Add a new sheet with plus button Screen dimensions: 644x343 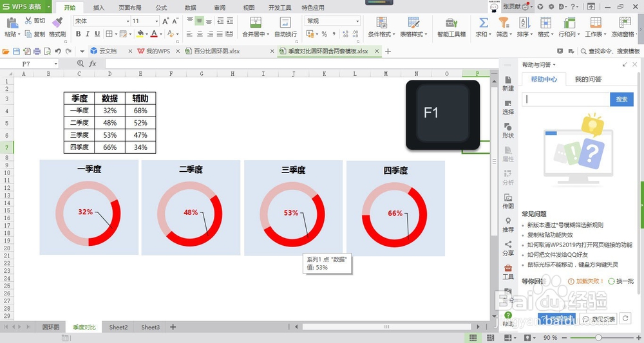pos(173,327)
